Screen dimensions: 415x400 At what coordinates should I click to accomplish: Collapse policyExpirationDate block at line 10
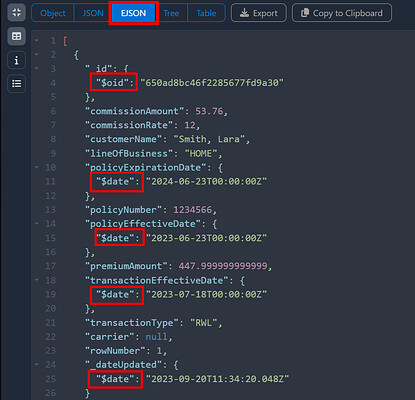[x=37, y=167]
